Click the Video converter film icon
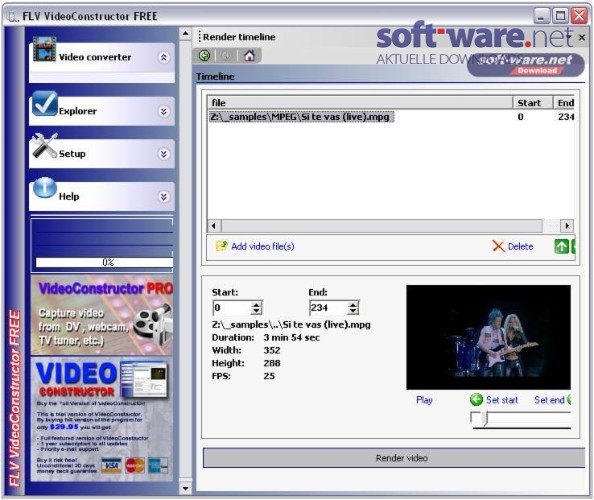 (44, 49)
